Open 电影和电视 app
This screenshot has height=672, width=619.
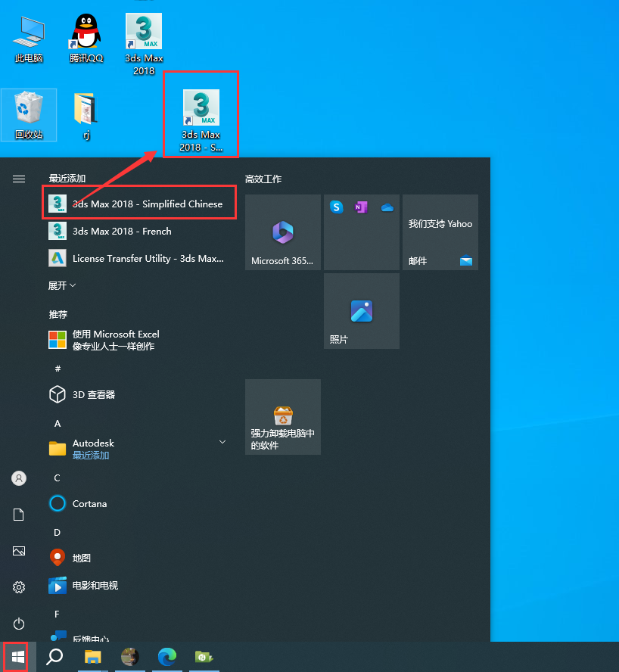click(139, 585)
